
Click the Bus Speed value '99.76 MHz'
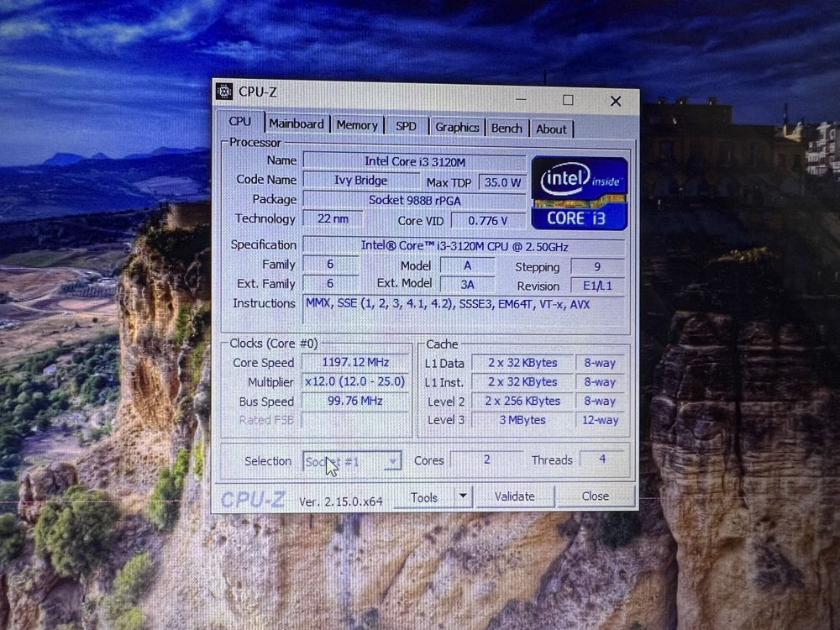(x=355, y=401)
